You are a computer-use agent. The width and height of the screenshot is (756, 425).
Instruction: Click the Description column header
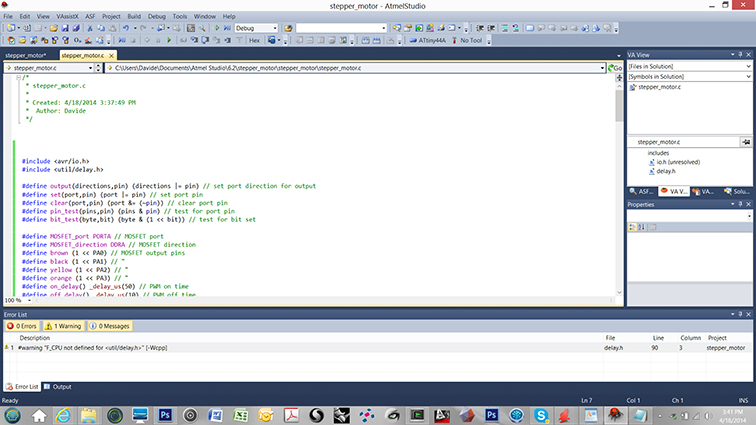coord(35,338)
